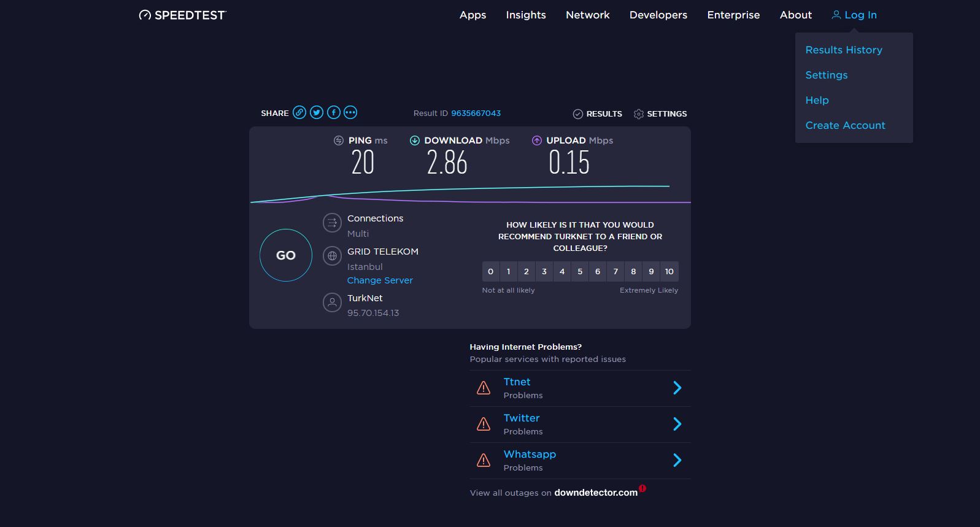Image resolution: width=980 pixels, height=527 pixels.
Task: Select Settings in account dropdown
Action: [x=827, y=75]
